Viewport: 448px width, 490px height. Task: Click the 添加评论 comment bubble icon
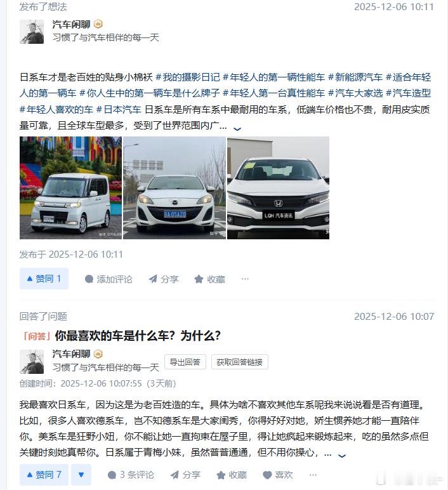pos(89,279)
